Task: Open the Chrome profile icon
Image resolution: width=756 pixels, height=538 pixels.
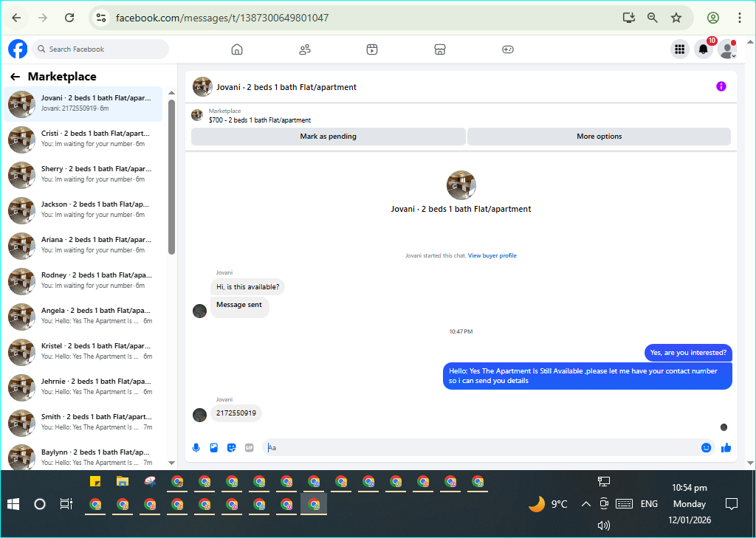Action: tap(713, 18)
